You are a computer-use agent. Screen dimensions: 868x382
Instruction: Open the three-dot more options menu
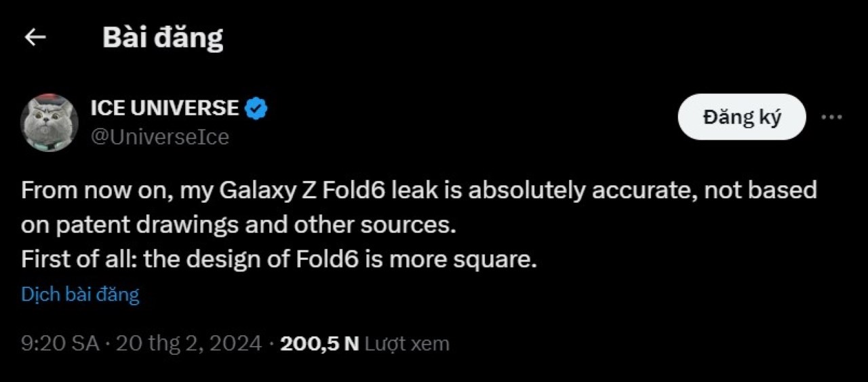831,117
